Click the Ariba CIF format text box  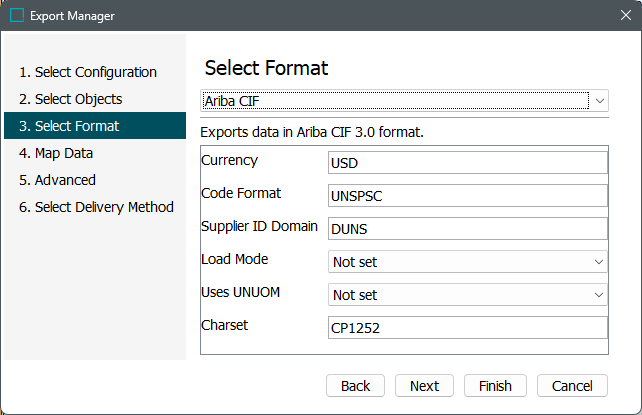coord(395,101)
